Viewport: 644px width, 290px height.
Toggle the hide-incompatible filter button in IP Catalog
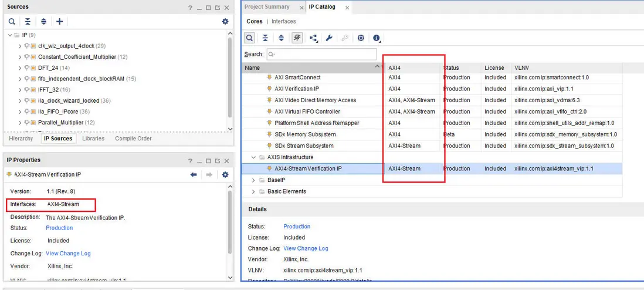tap(297, 38)
